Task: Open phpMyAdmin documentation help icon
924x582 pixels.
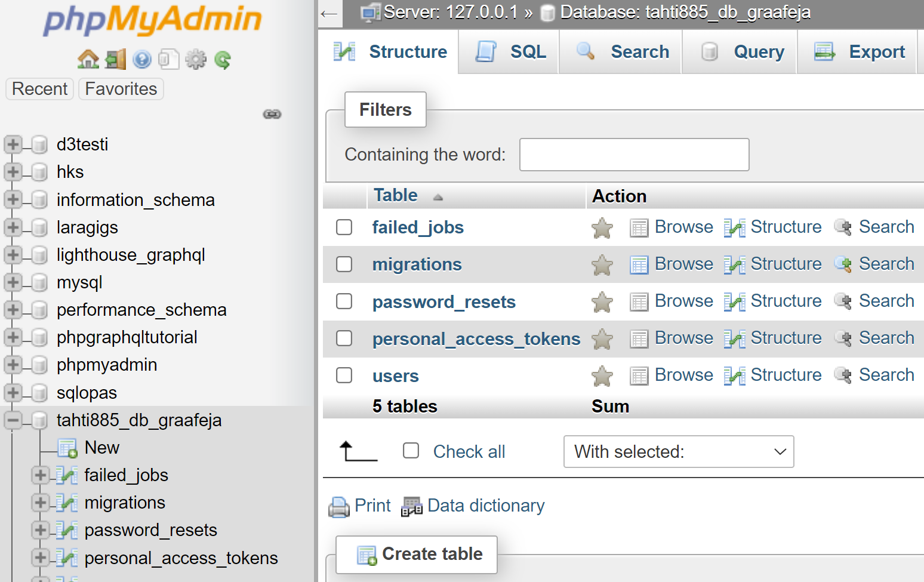Action: (142, 59)
